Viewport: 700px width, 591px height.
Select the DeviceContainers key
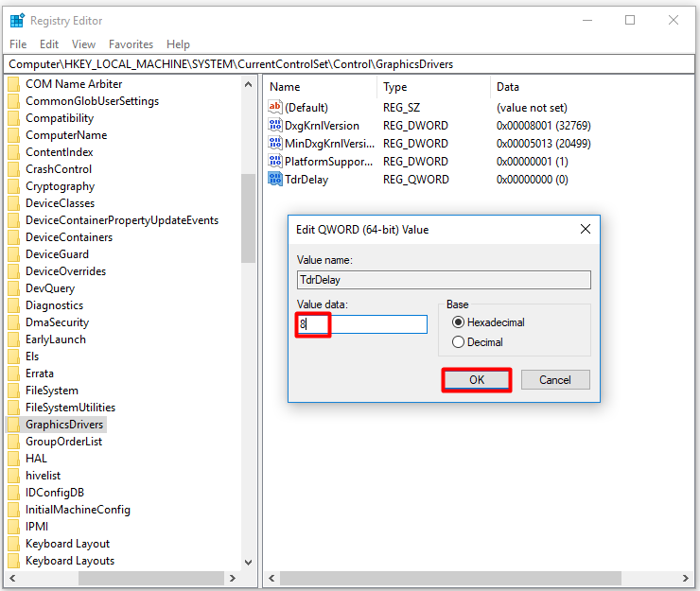tap(69, 237)
